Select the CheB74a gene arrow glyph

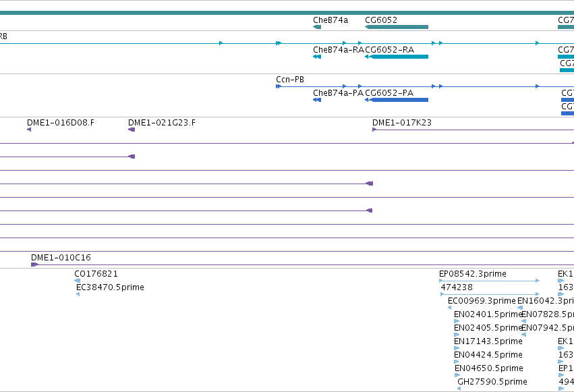tap(317, 27)
